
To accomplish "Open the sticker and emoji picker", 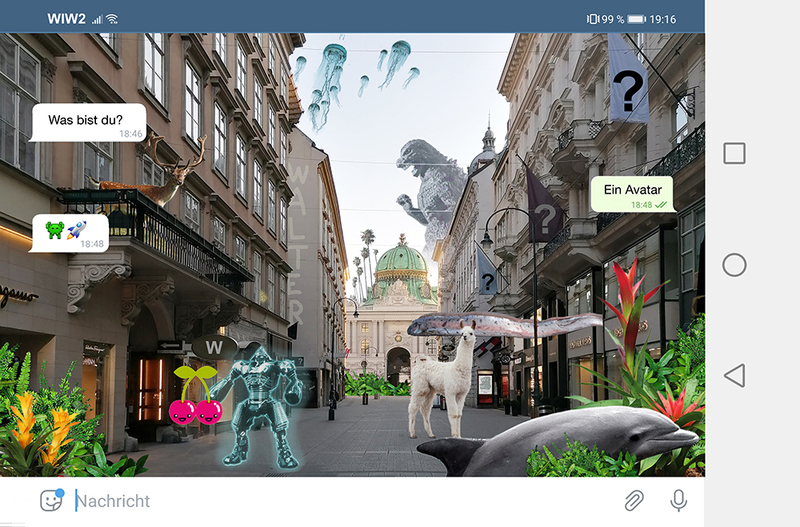I will pyautogui.click(x=52, y=500).
